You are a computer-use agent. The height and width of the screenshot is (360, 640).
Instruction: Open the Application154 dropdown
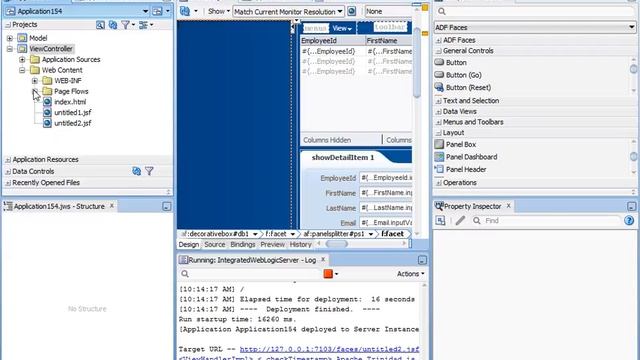coord(145,11)
